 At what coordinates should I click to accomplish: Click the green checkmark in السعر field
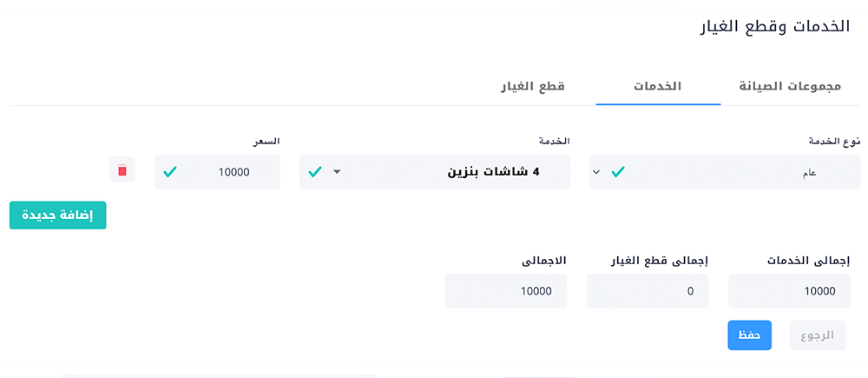pos(170,172)
